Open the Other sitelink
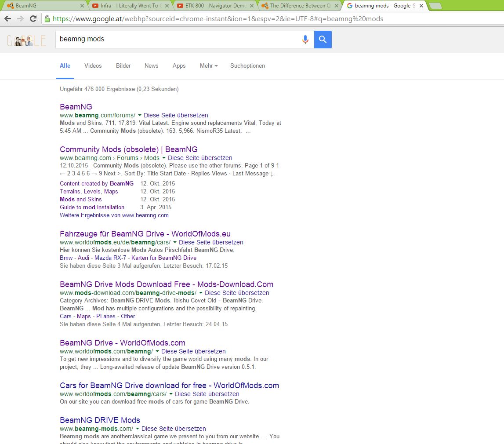Screen dimensions: 504x444 tap(128, 317)
